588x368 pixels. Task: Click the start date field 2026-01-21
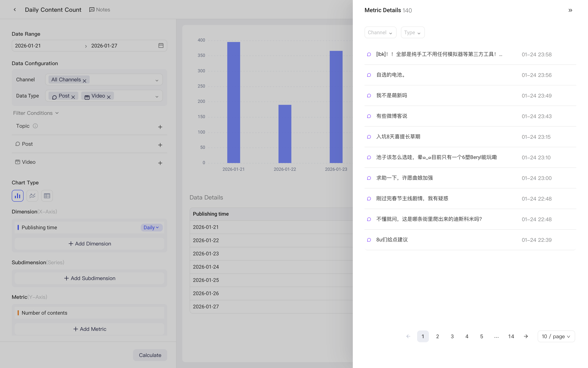49,45
